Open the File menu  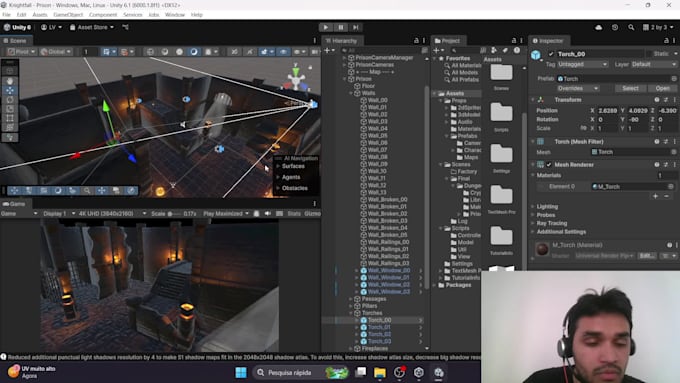click(x=7, y=15)
